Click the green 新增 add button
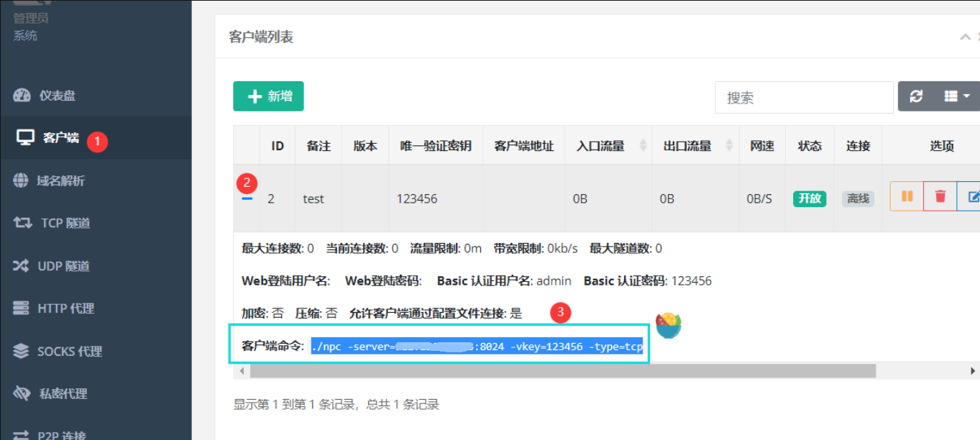 point(268,96)
